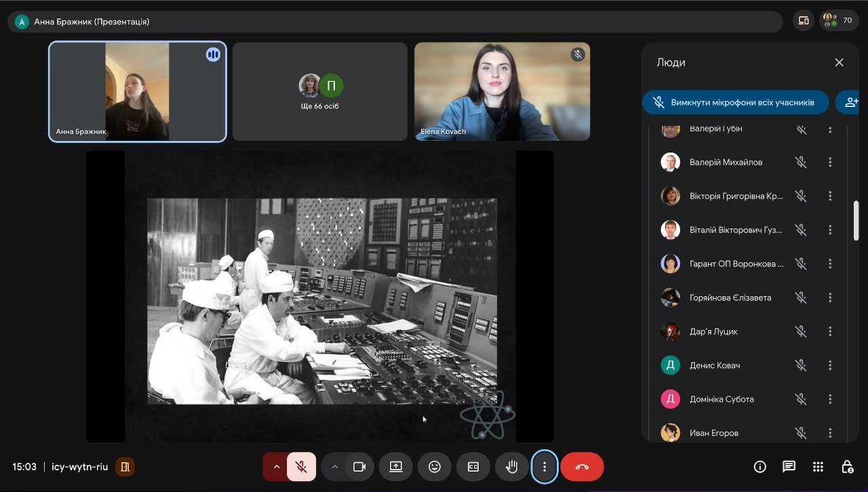Expand video settings arrow beside camera
The height and width of the screenshot is (492, 868).
(334, 466)
